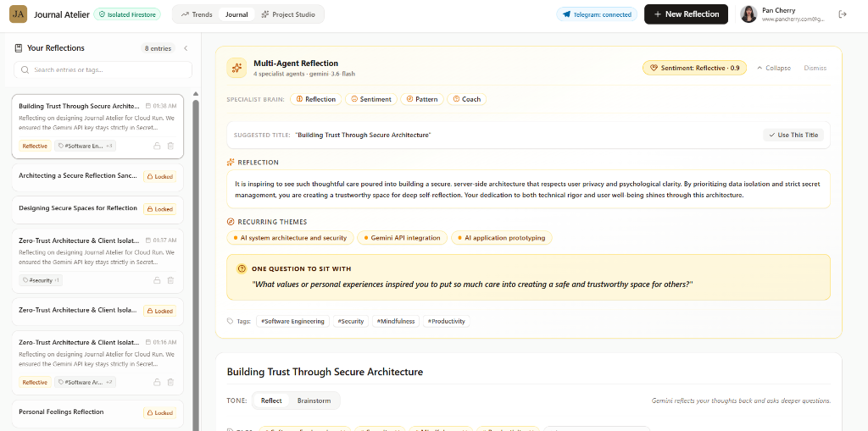The image size is (868, 431).
Task: Click Use This Title button
Action: (x=793, y=135)
